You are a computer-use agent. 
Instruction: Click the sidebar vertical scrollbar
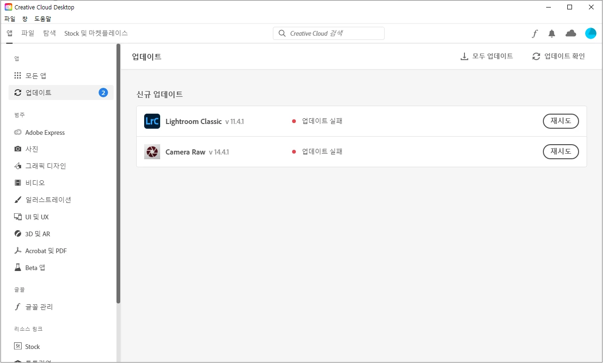pyautogui.click(x=118, y=174)
